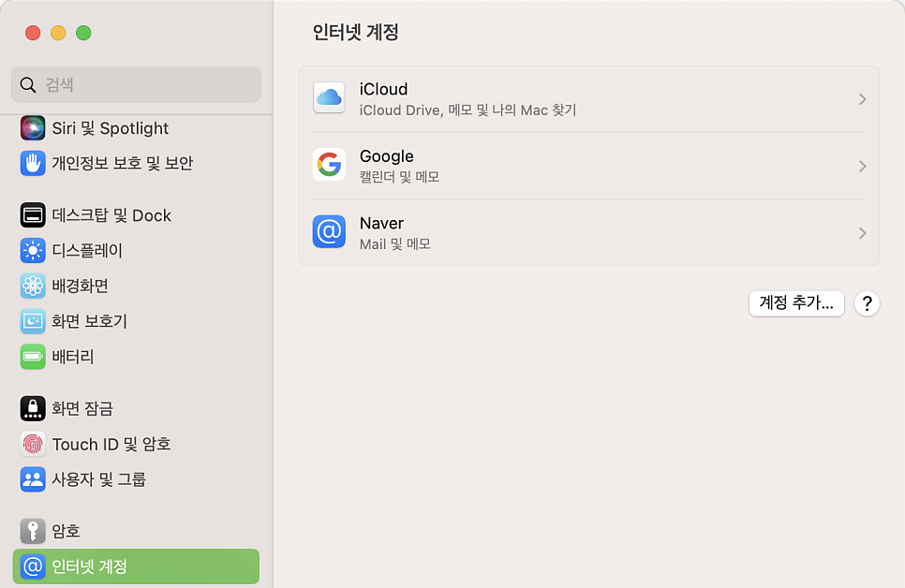The image size is (905, 588).
Task: Select 암호 in the sidebar
Action: tap(136, 531)
